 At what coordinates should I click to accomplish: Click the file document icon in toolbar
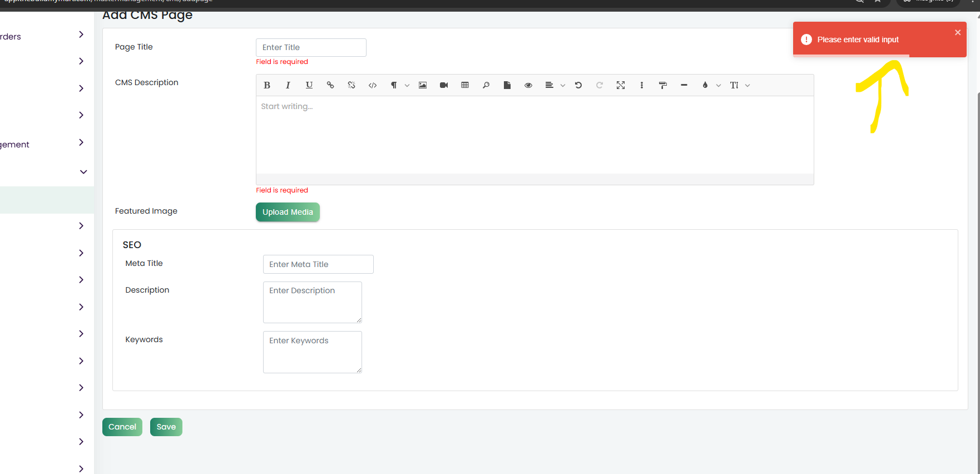pos(507,85)
